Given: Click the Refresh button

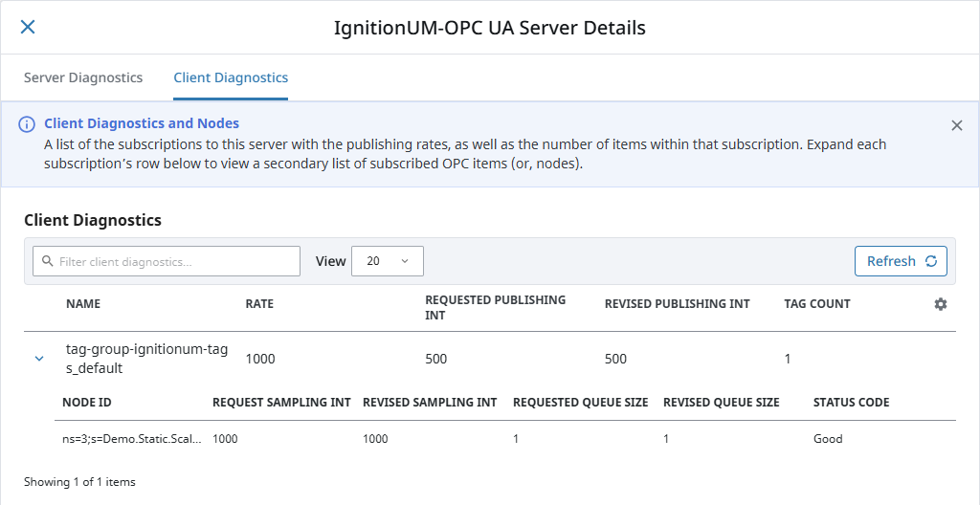Looking at the screenshot, I should tap(901, 261).
